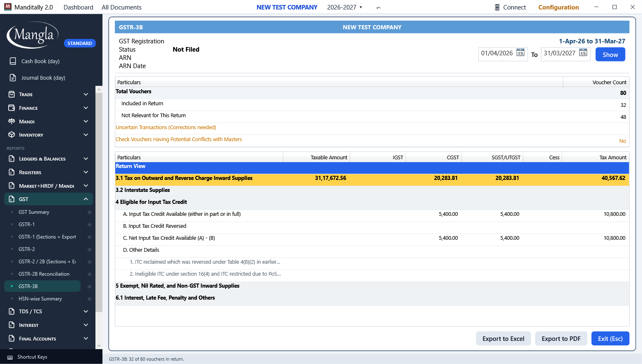The image size is (642, 364).
Task: Click the sidebar scroll-down arrow
Action: coord(99,346)
